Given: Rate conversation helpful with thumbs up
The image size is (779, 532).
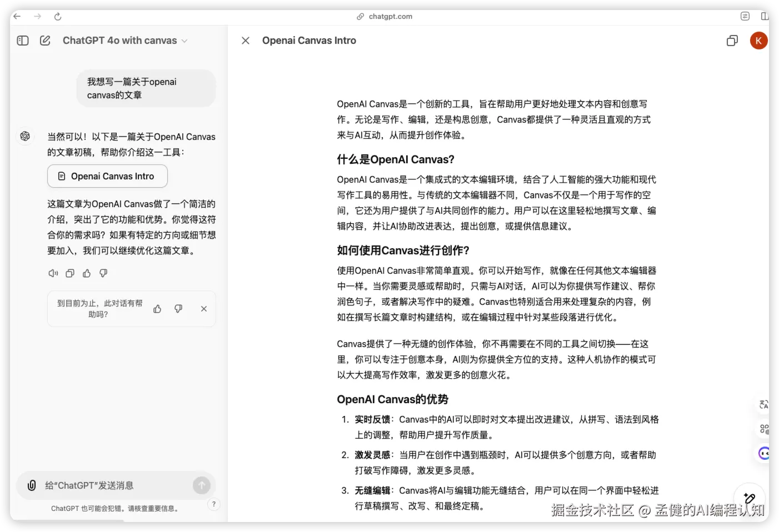Looking at the screenshot, I should tap(157, 309).
